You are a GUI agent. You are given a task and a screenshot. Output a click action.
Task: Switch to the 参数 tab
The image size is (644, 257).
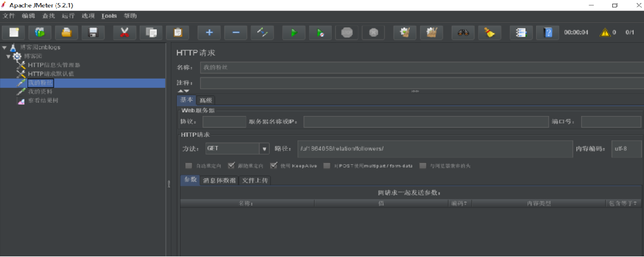(x=190, y=180)
